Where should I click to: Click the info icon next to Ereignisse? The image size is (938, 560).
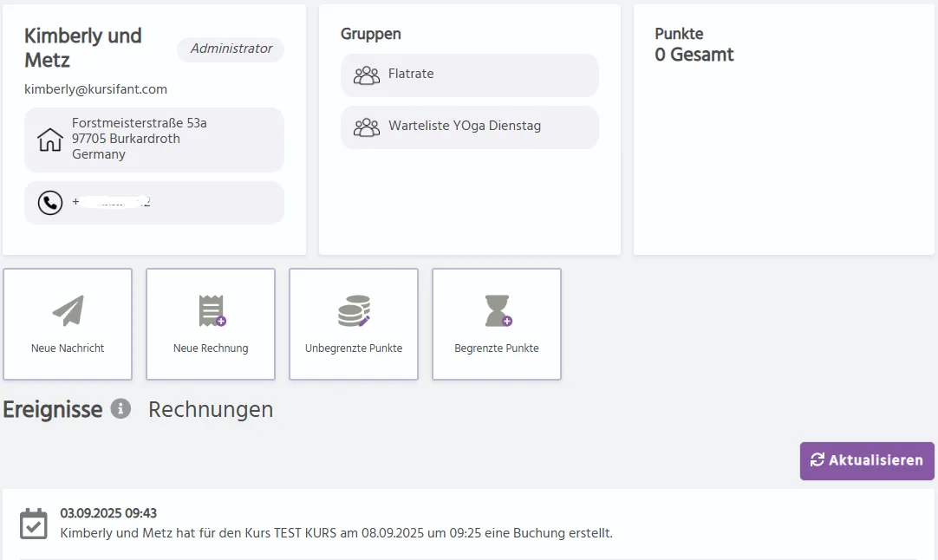point(121,408)
